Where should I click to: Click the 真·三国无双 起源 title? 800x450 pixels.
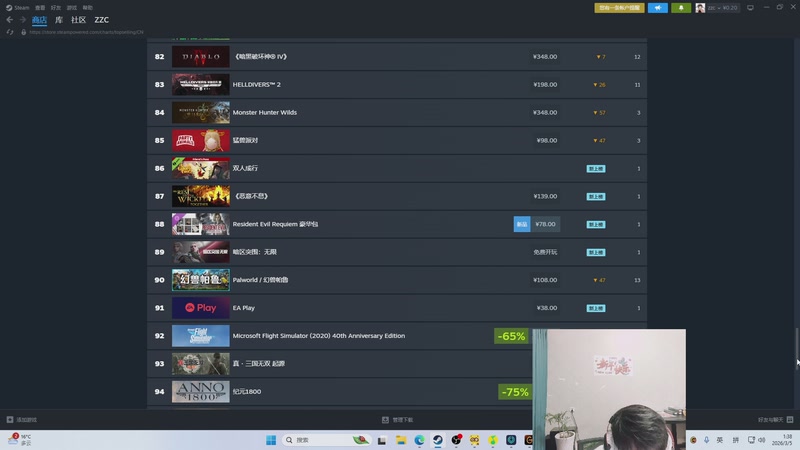(x=259, y=364)
